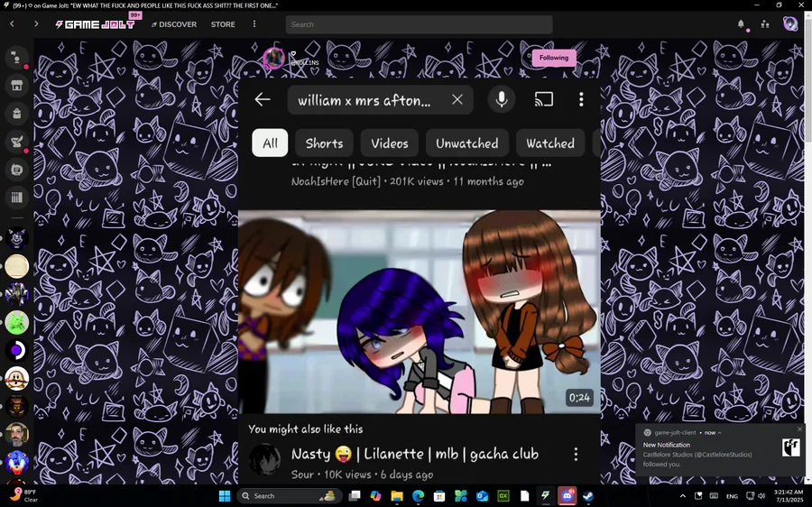The height and width of the screenshot is (507, 812).
Task: Open the robot face sidebar icon
Action: (16, 170)
